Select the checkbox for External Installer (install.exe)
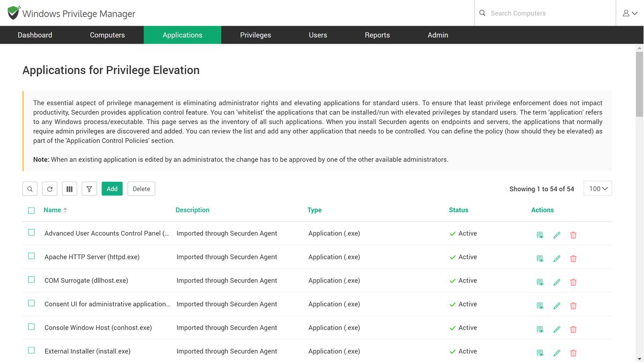This screenshot has width=644, height=362. pos(31,350)
